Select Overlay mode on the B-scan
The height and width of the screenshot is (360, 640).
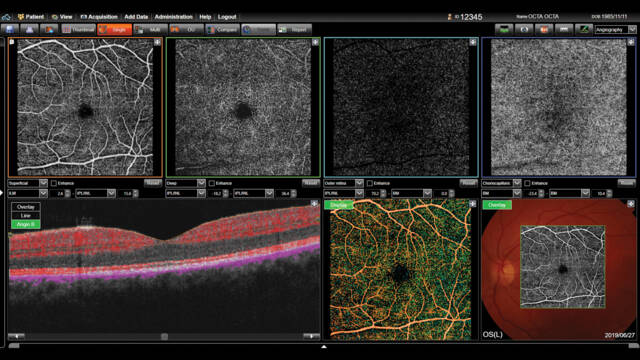[x=25, y=207]
